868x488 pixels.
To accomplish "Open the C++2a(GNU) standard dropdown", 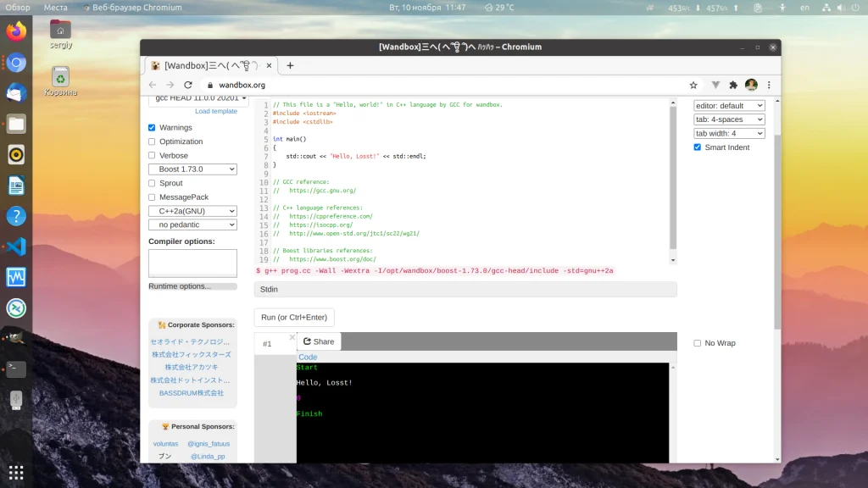I will click(192, 211).
